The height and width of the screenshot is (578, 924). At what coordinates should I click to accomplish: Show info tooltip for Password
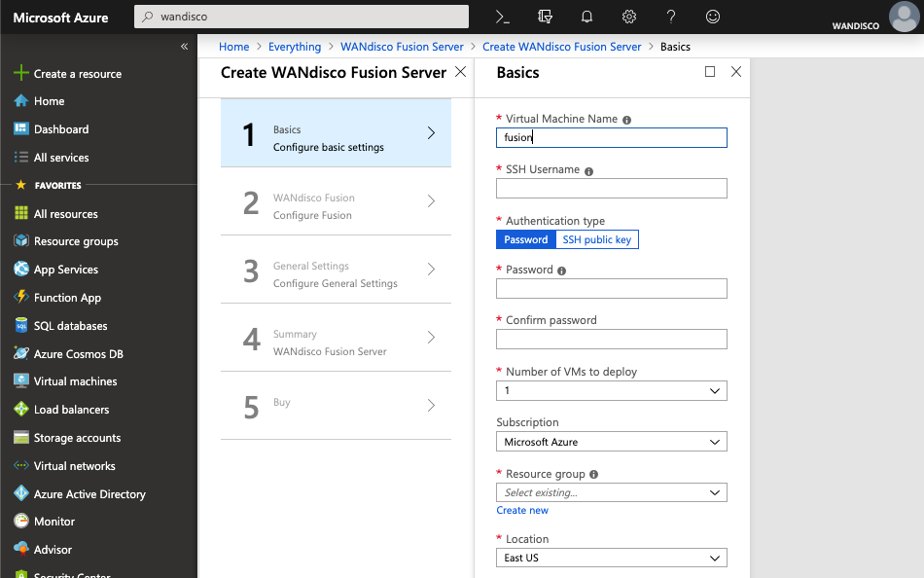point(561,271)
